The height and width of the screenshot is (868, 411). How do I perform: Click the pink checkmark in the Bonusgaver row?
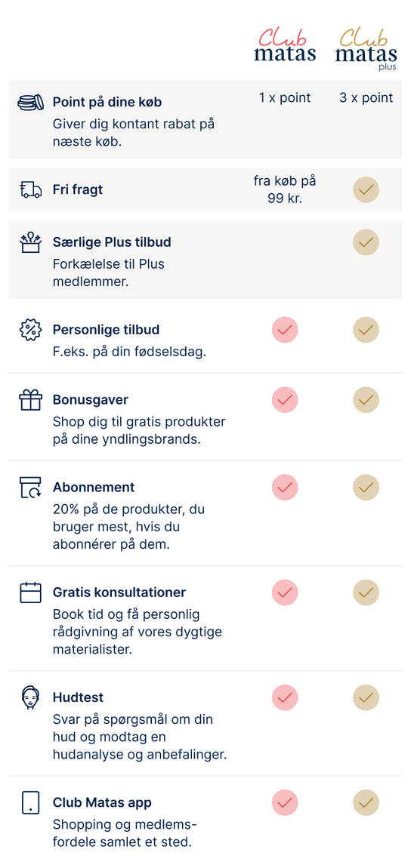[x=285, y=400]
